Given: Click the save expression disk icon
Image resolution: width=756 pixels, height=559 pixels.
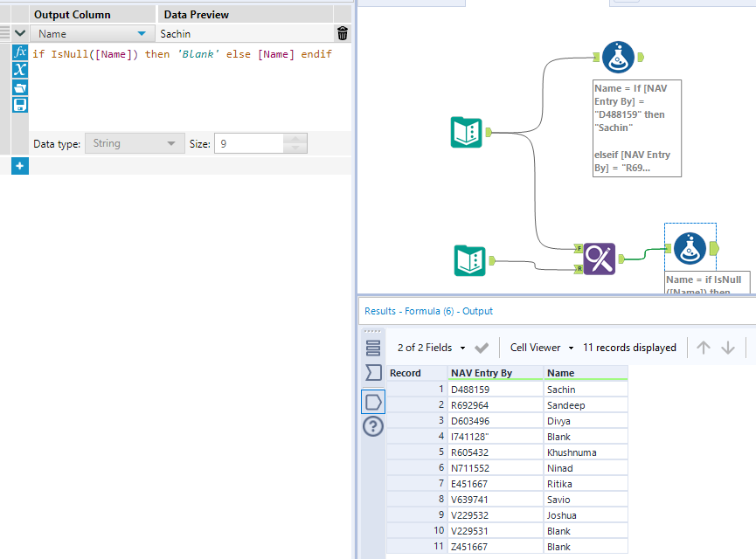Looking at the screenshot, I should [20, 105].
